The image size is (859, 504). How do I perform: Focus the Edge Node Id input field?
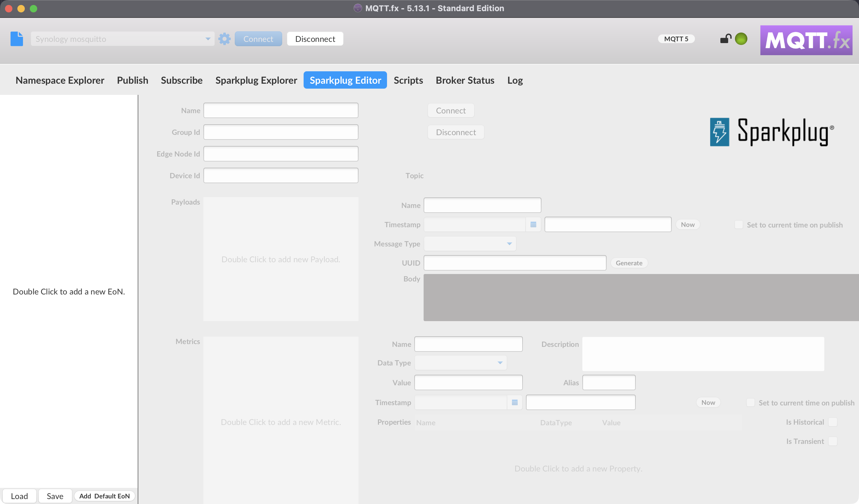tap(281, 154)
